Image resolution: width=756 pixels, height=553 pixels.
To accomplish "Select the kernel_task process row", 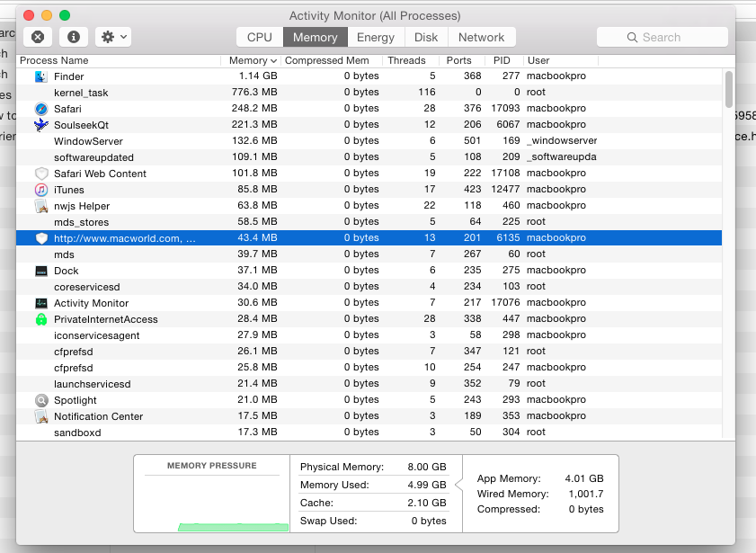I will click(x=369, y=93).
